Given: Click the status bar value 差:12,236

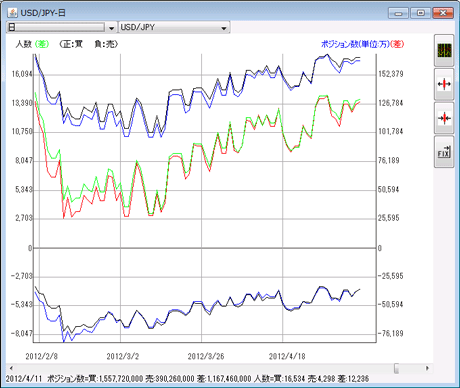Looking at the screenshot, I should (353, 379).
